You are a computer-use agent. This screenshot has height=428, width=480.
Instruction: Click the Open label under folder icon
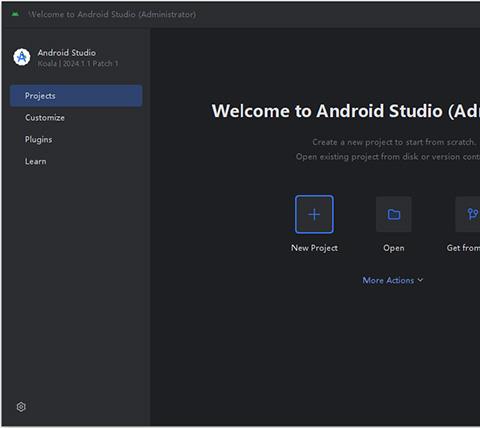tap(394, 248)
